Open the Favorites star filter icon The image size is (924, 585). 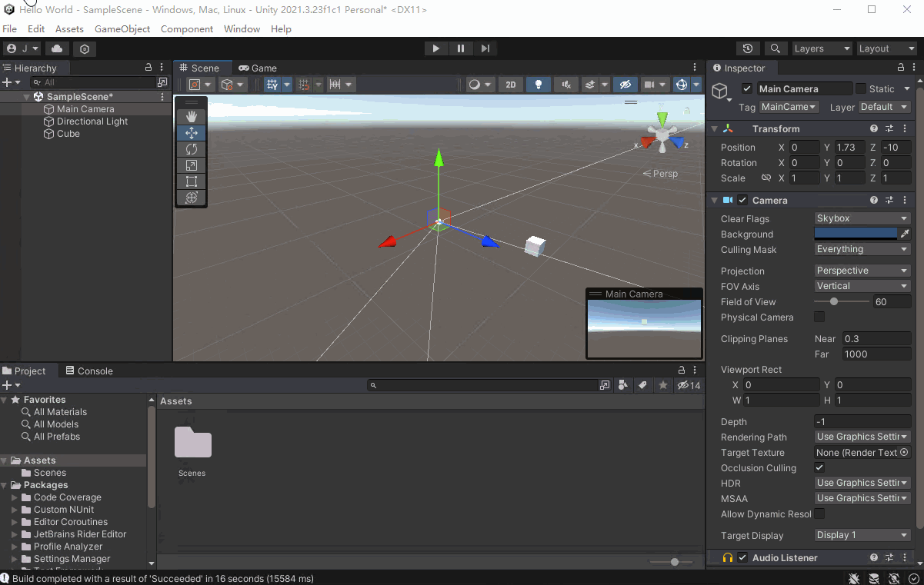click(662, 385)
